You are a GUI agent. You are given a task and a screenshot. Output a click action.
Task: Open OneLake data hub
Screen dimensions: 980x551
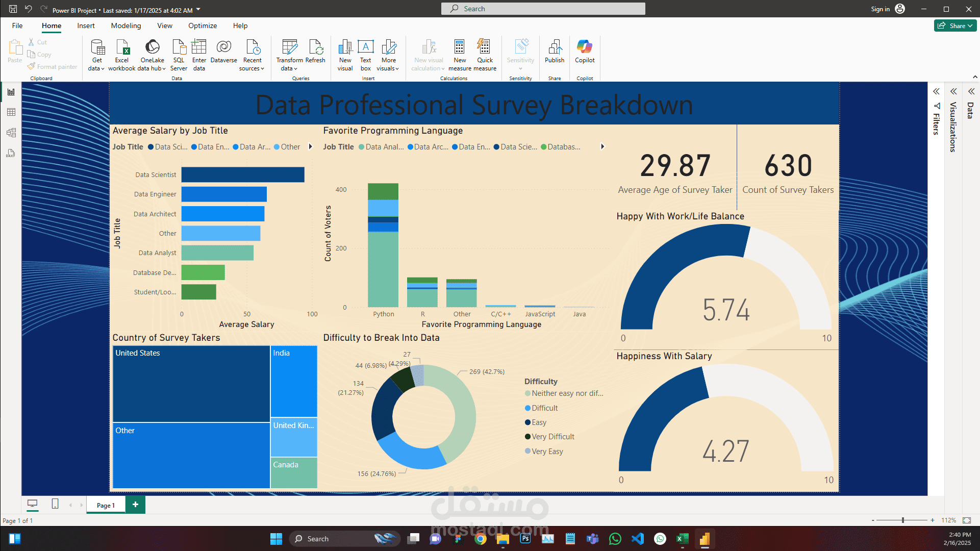(x=152, y=55)
